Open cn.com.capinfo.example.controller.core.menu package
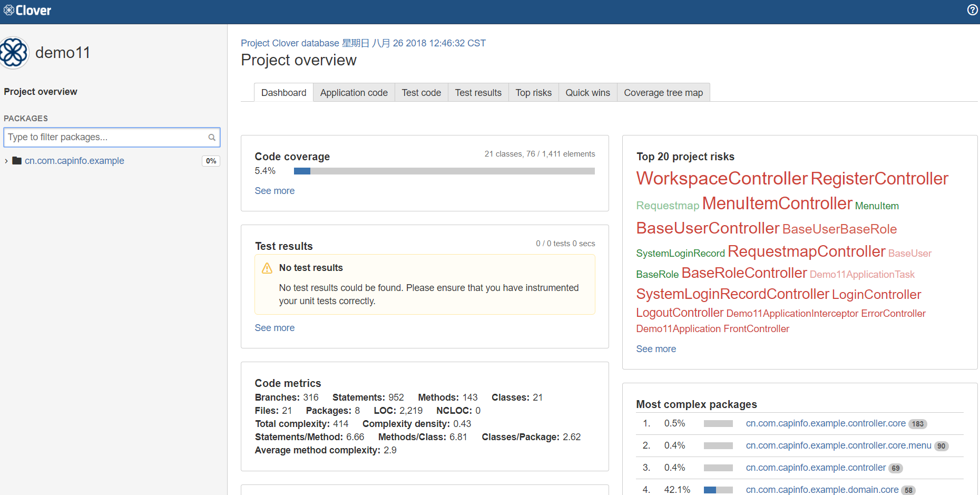The height and width of the screenshot is (495, 980). [838, 446]
